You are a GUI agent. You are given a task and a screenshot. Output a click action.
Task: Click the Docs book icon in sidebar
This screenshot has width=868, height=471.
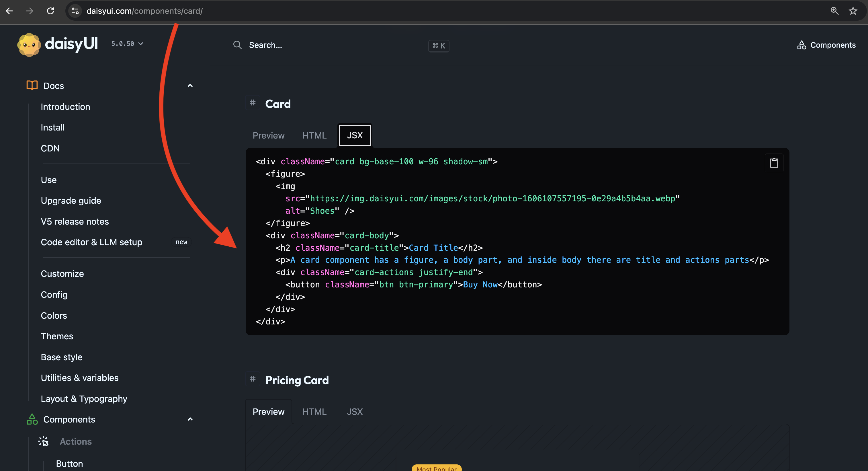click(32, 85)
